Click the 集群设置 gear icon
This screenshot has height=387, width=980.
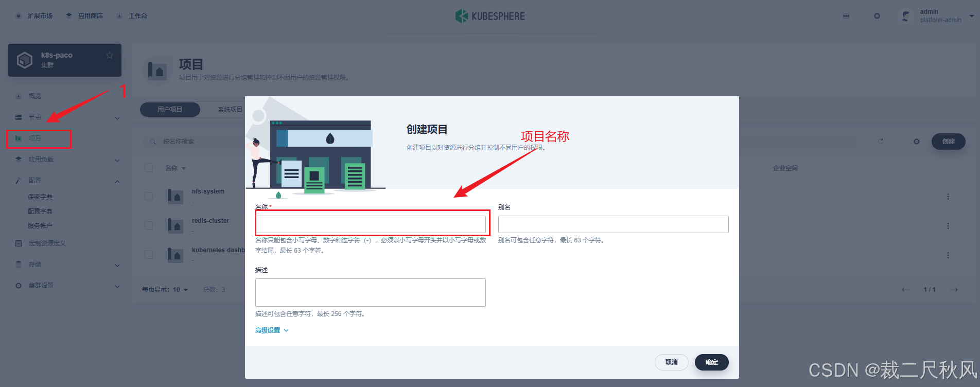click(19, 286)
